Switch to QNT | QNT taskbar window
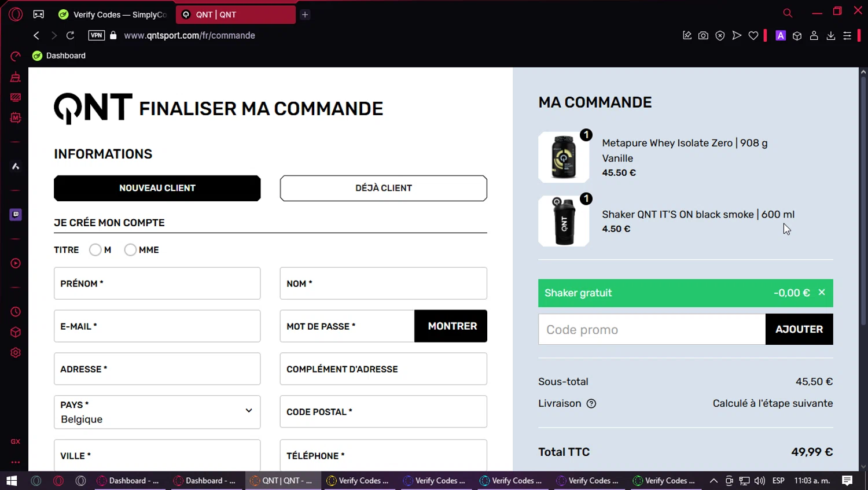This screenshot has height=490, width=868. pyautogui.click(x=283, y=481)
